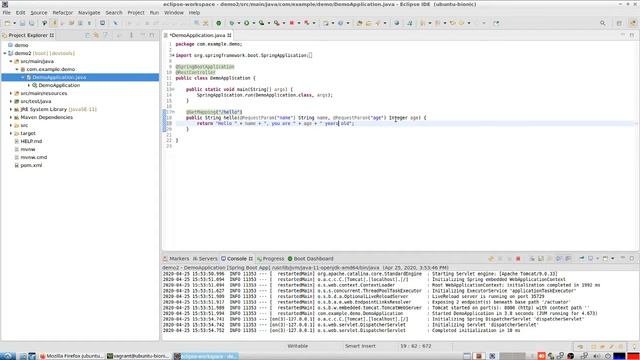Expand the JRE System Library node
The width and height of the screenshot is (640, 360).
[11, 109]
